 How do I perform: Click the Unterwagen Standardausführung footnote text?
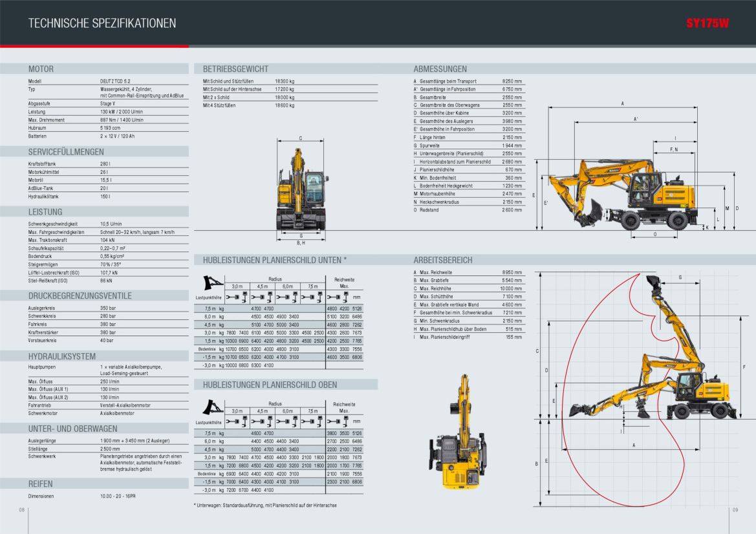pyautogui.click(x=265, y=506)
